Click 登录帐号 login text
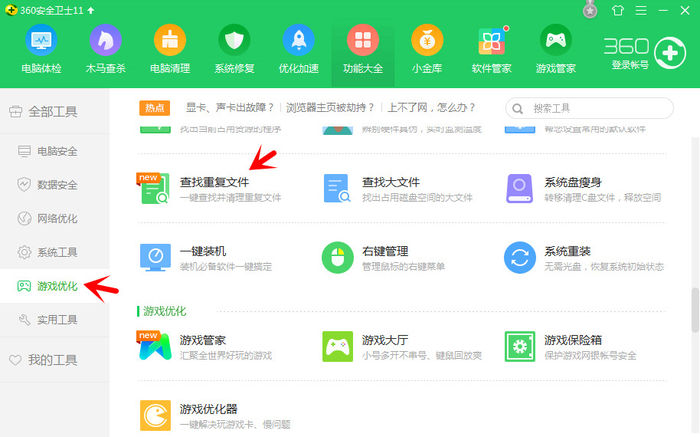700x437 pixels. [629, 65]
